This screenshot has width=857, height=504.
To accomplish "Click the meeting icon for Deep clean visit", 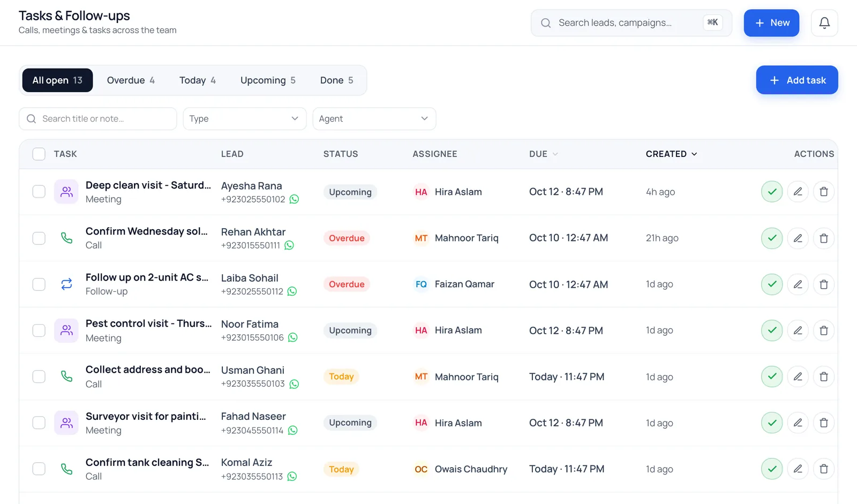I will 66,192.
